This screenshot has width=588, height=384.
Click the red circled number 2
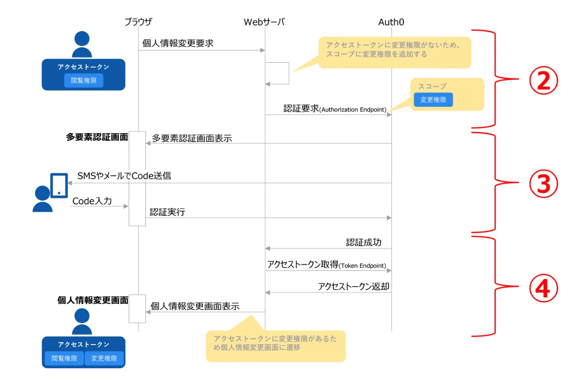coord(543,79)
